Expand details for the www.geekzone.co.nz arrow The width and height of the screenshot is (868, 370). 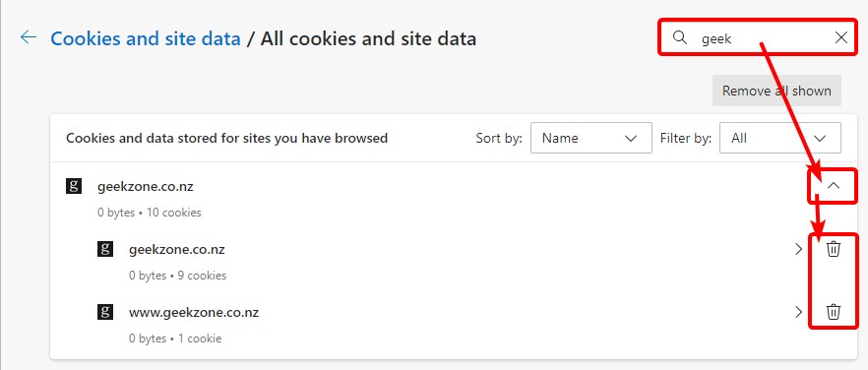click(x=798, y=312)
